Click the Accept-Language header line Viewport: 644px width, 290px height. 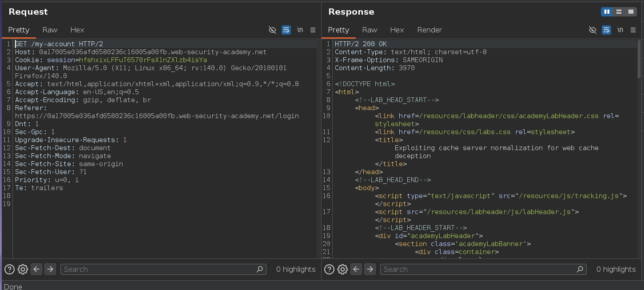77,92
